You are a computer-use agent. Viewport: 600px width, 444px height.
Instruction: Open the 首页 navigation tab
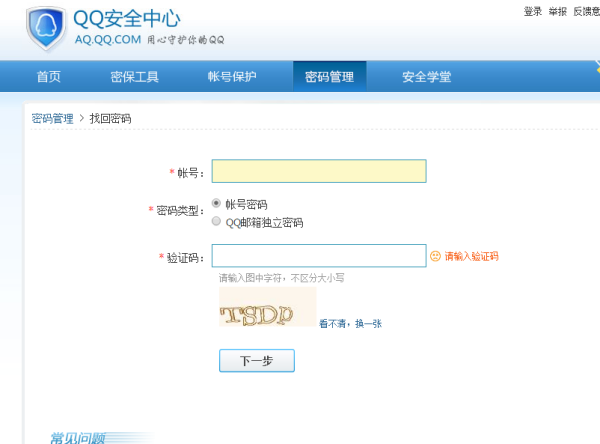49,77
